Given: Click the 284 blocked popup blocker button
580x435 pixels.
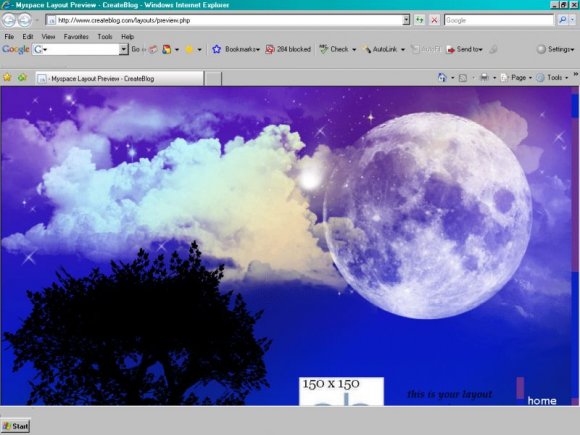Looking at the screenshot, I should (288, 49).
